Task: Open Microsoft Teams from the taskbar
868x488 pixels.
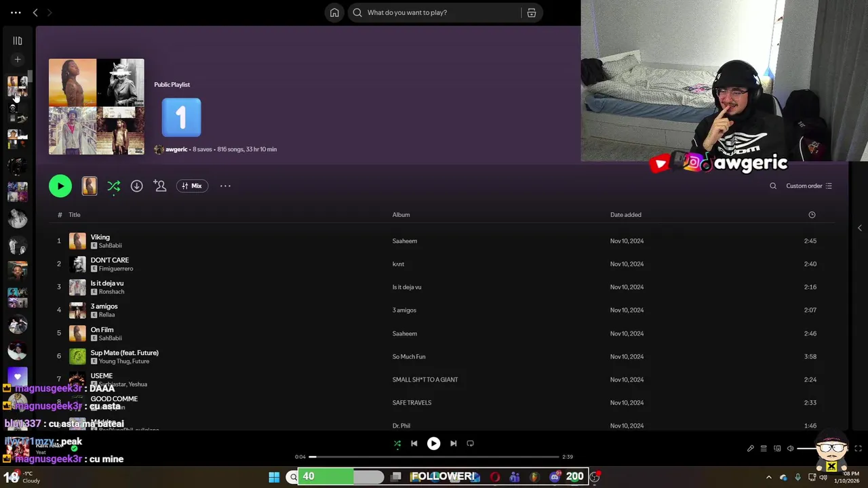Action: tap(515, 477)
